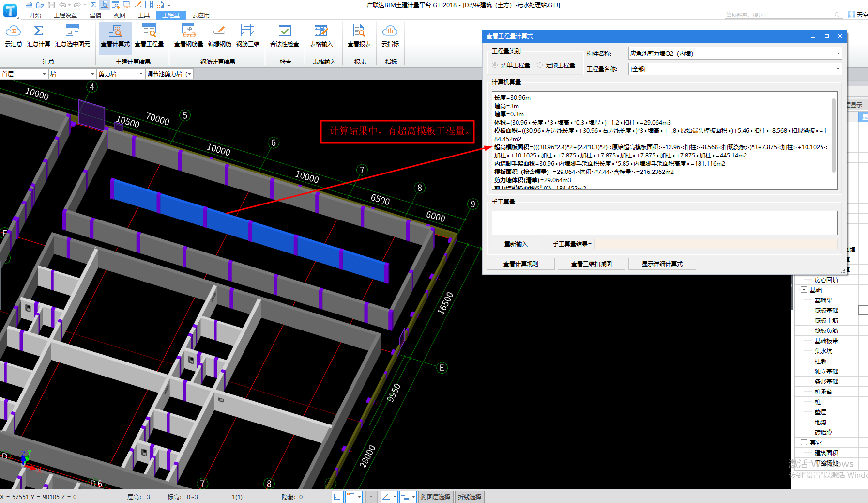Open 查看报表 reports

pyautogui.click(x=359, y=36)
